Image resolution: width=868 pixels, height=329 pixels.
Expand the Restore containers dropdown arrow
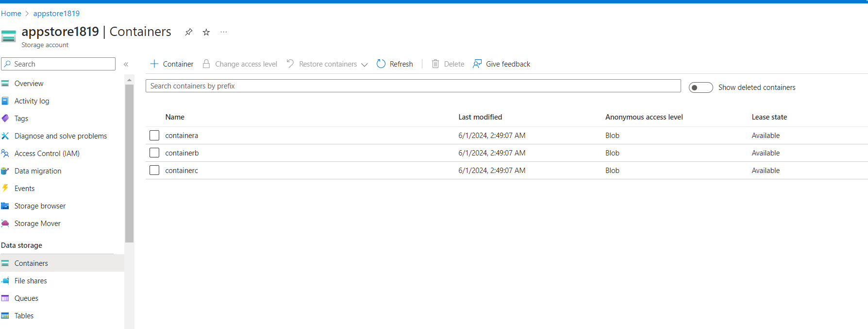pos(365,65)
